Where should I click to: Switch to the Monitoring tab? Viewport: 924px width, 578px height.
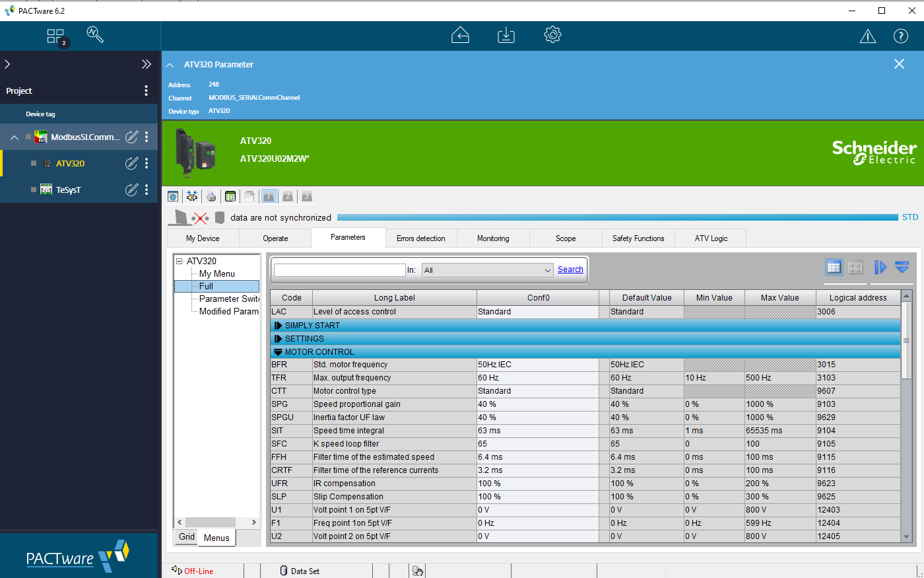coord(493,238)
